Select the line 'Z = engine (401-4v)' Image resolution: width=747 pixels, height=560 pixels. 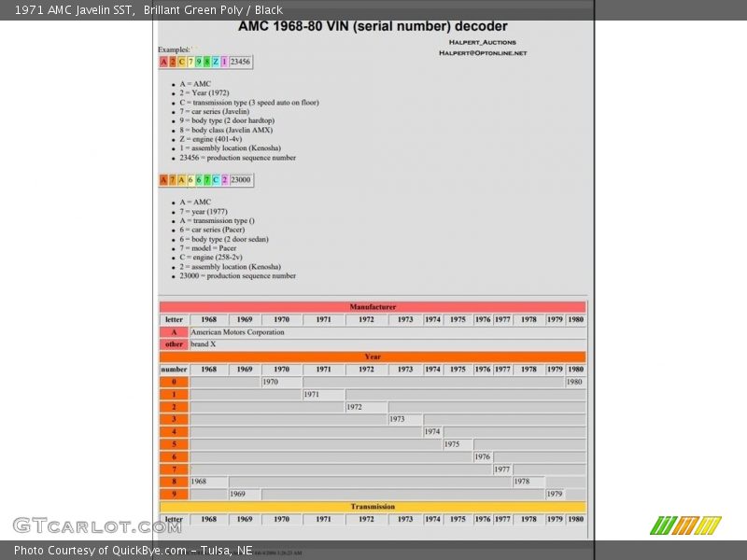pyautogui.click(x=211, y=139)
